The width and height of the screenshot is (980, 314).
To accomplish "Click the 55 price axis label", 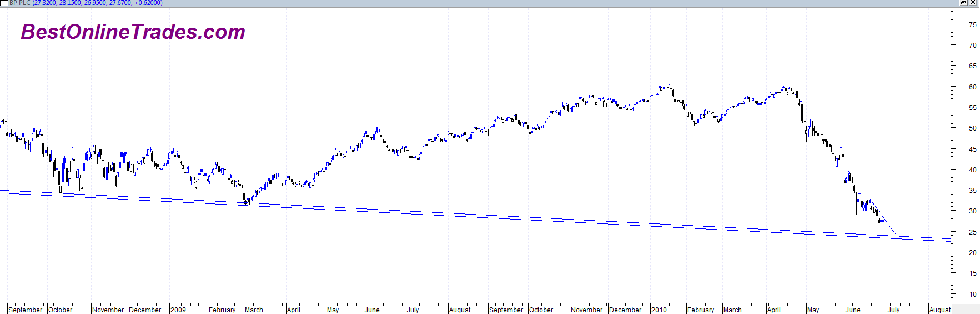I will click(x=972, y=108).
